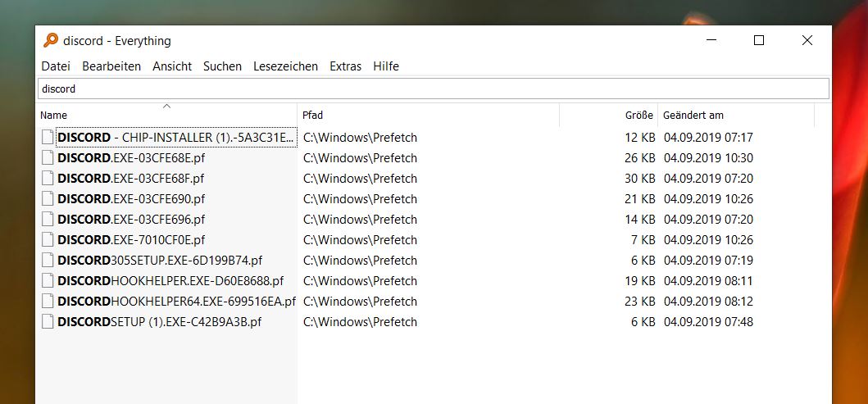Maximize the Everything window
The width and height of the screenshot is (868, 404).
coord(759,40)
